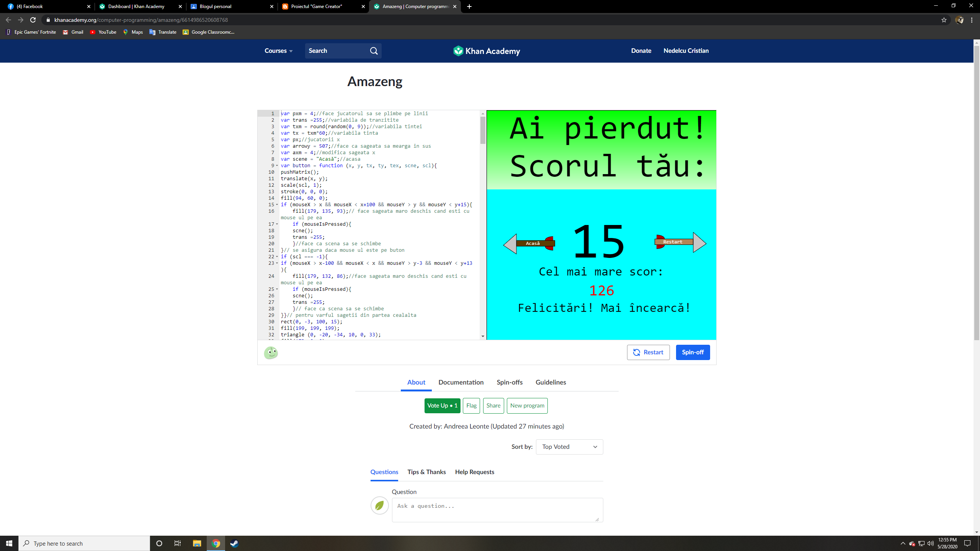Click the Oh Noes guy icon
This screenshot has width=980, height=551.
pyautogui.click(x=271, y=352)
